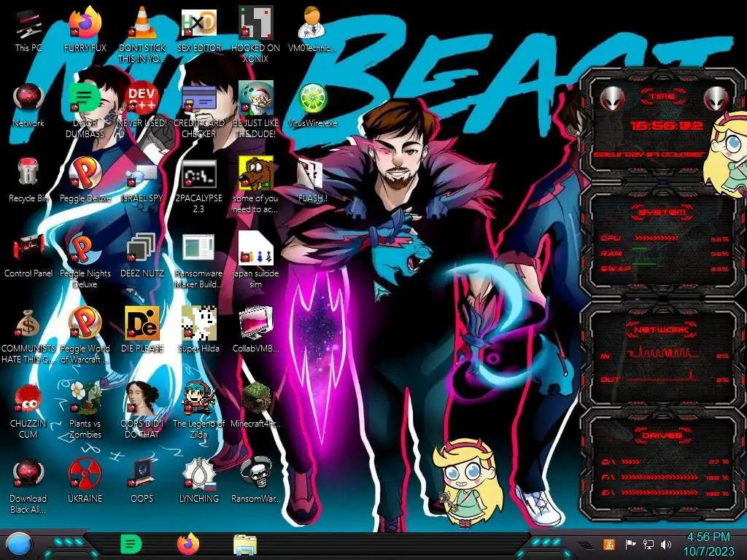The height and width of the screenshot is (560, 747).
Task: Select the Peggle Nights Deluxe icon
Action: (85, 248)
